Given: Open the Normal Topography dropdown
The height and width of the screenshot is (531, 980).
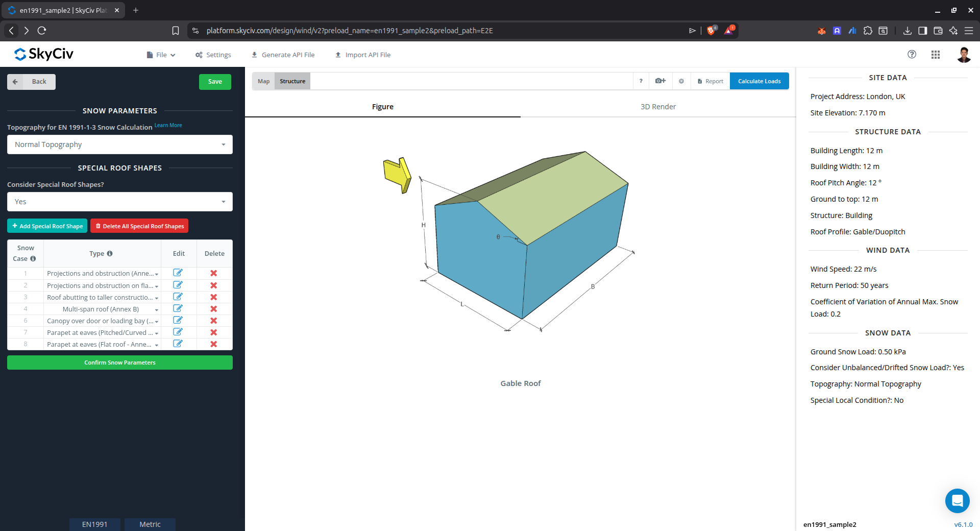Looking at the screenshot, I should point(120,144).
